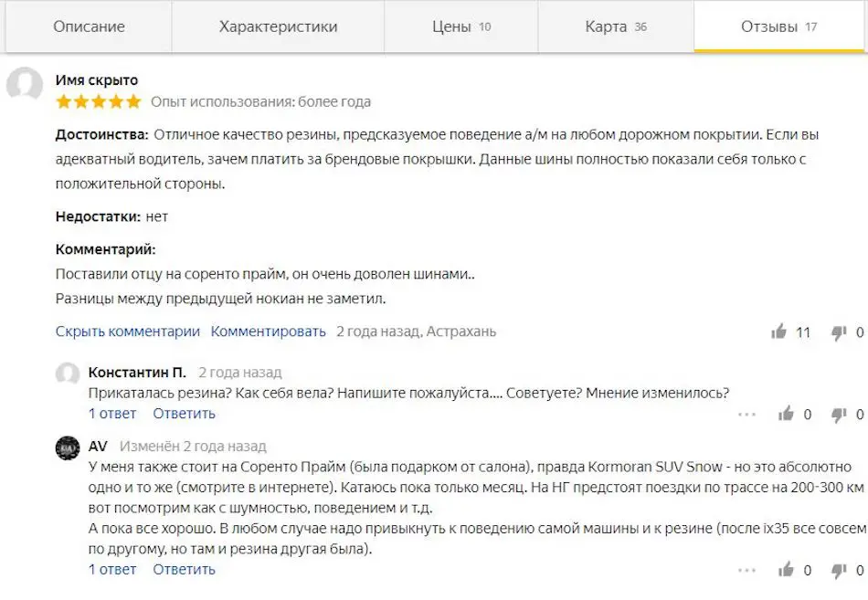This screenshot has width=868, height=600.
Task: Open the AV user avatar
Action: pyautogui.click(x=68, y=447)
